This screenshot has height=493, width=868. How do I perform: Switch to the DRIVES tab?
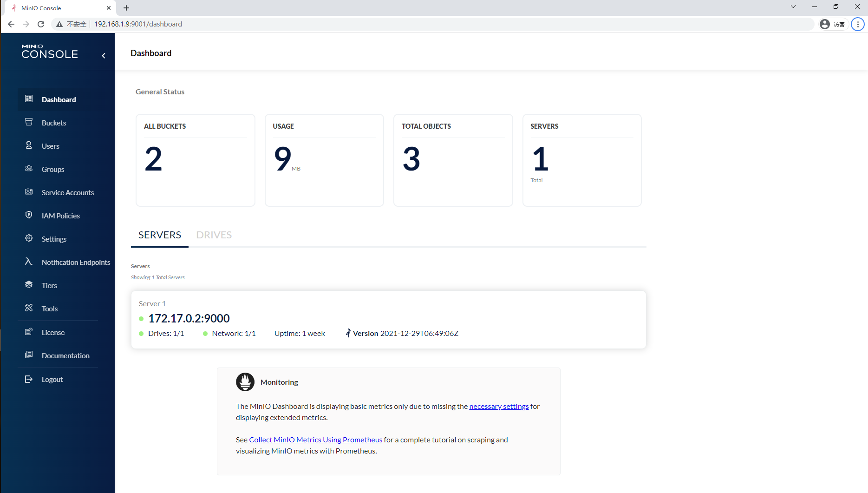tap(214, 235)
